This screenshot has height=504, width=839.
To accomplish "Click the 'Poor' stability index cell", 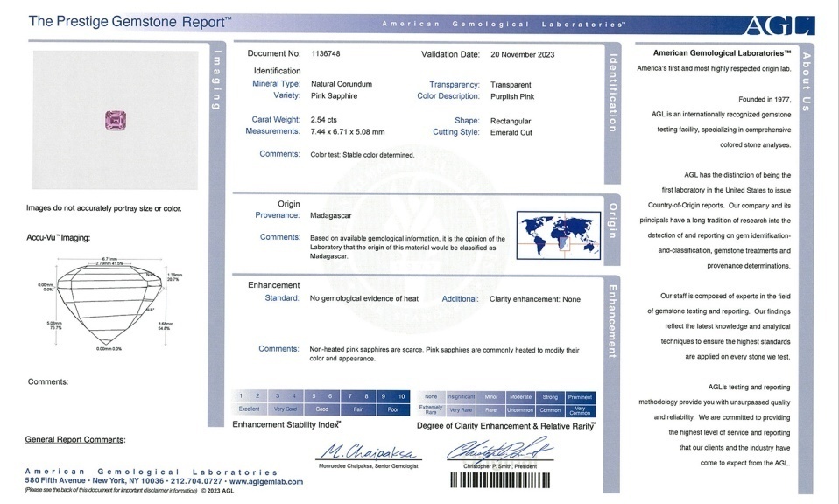I will [392, 409].
